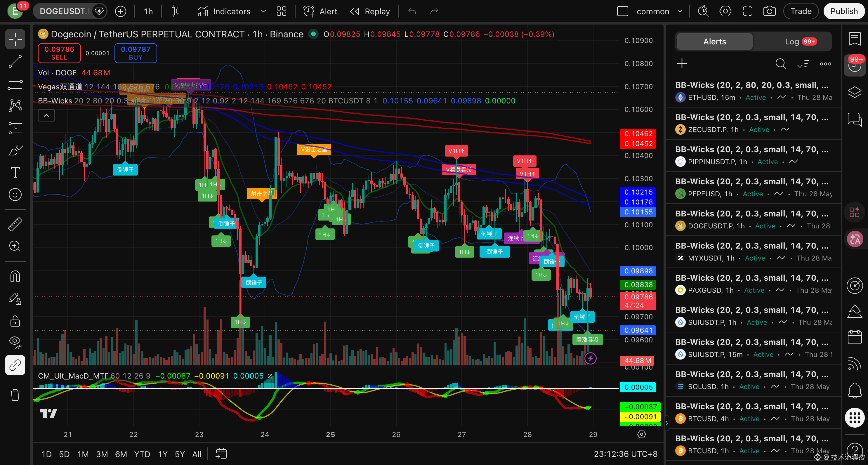
Task: Add a new alert with plus icon
Action: 682,63
